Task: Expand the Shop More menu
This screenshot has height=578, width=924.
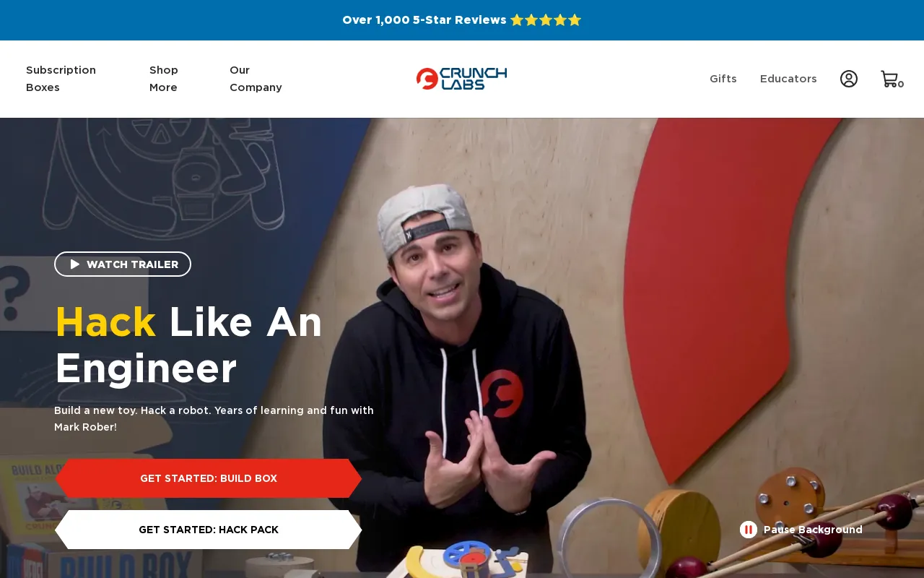Action: click(164, 79)
